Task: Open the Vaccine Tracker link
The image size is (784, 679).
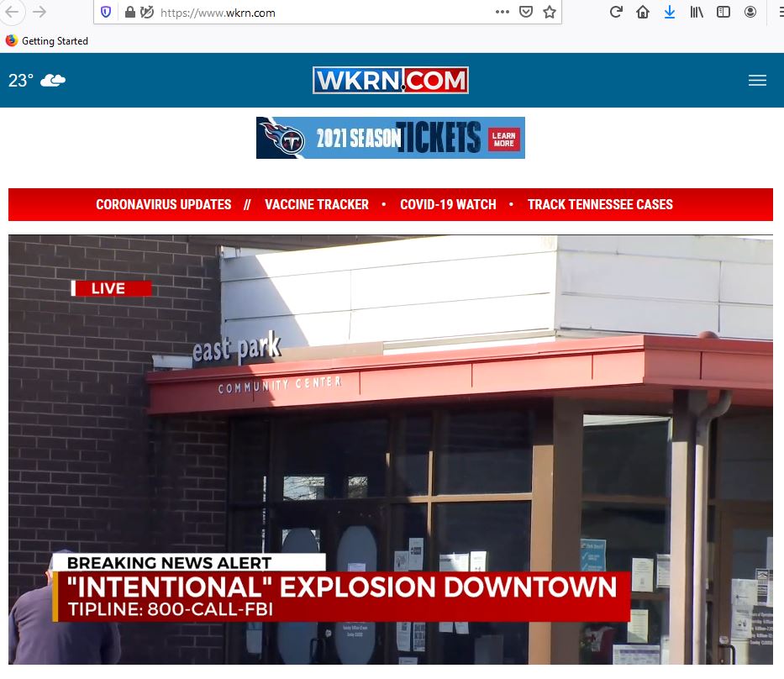Action: tap(317, 204)
